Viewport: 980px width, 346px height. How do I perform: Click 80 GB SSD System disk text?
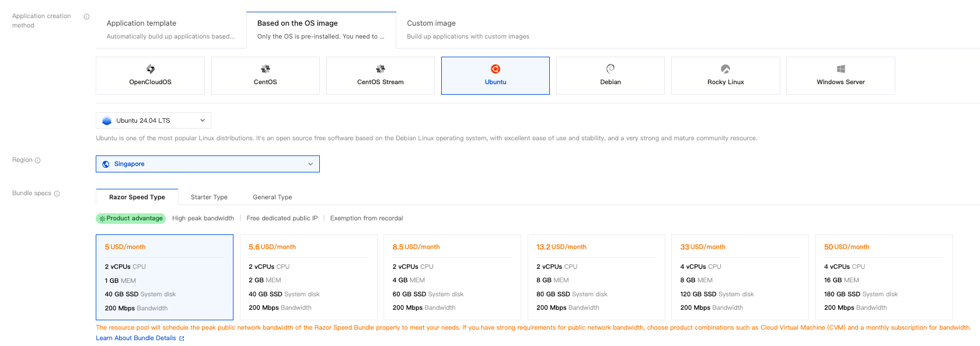point(572,295)
